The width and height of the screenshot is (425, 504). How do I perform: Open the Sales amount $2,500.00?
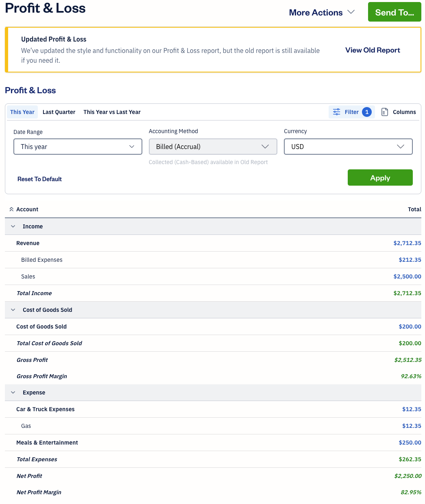pos(407,276)
